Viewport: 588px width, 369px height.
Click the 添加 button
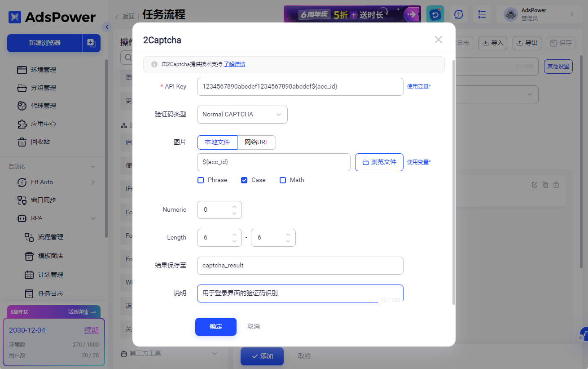[262, 356]
